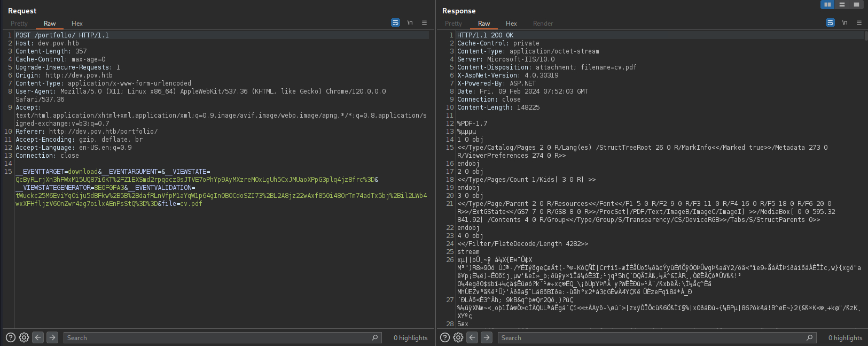Click 'Content-Type: application/octet-stream' response header

point(528,51)
